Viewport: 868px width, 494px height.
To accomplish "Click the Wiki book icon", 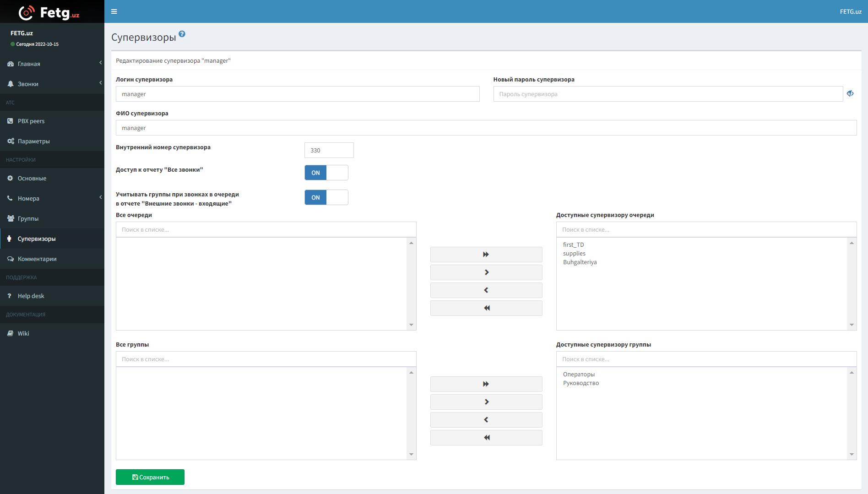I will click(10, 333).
